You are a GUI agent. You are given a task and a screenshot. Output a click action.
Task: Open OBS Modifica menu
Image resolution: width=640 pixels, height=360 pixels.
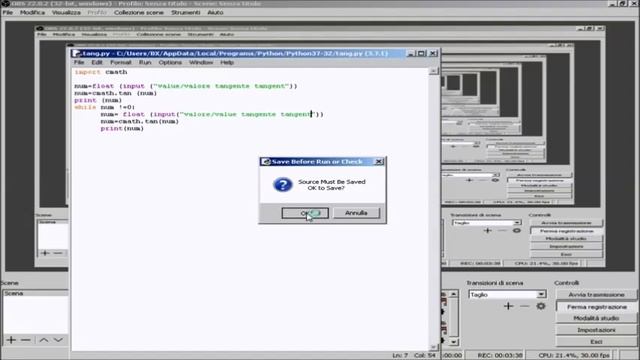[33, 13]
